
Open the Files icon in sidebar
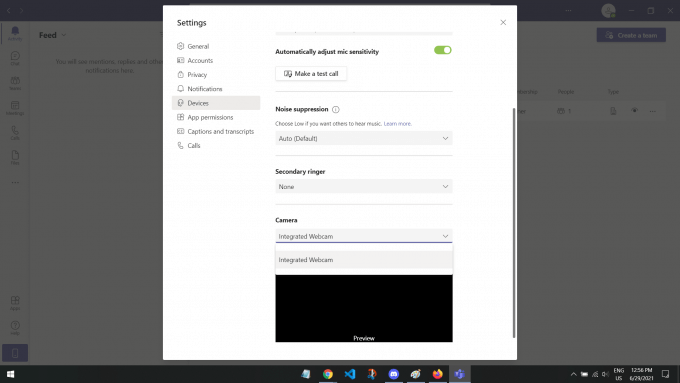click(15, 157)
